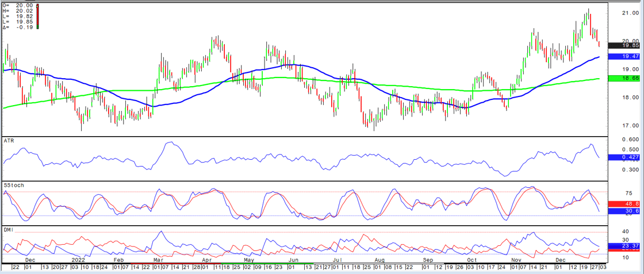Viewport: 644px width, 274px height.
Task: Click the DMI indicator panel label
Action: (x=9, y=230)
